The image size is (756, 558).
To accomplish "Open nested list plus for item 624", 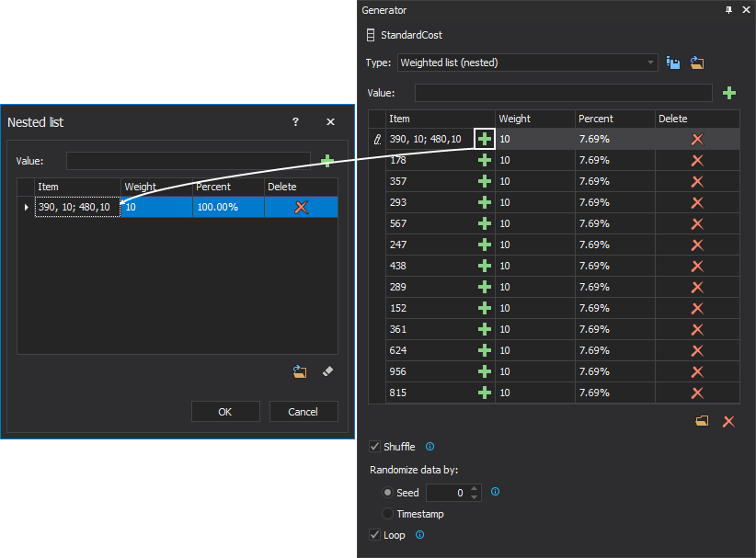I will 484,350.
